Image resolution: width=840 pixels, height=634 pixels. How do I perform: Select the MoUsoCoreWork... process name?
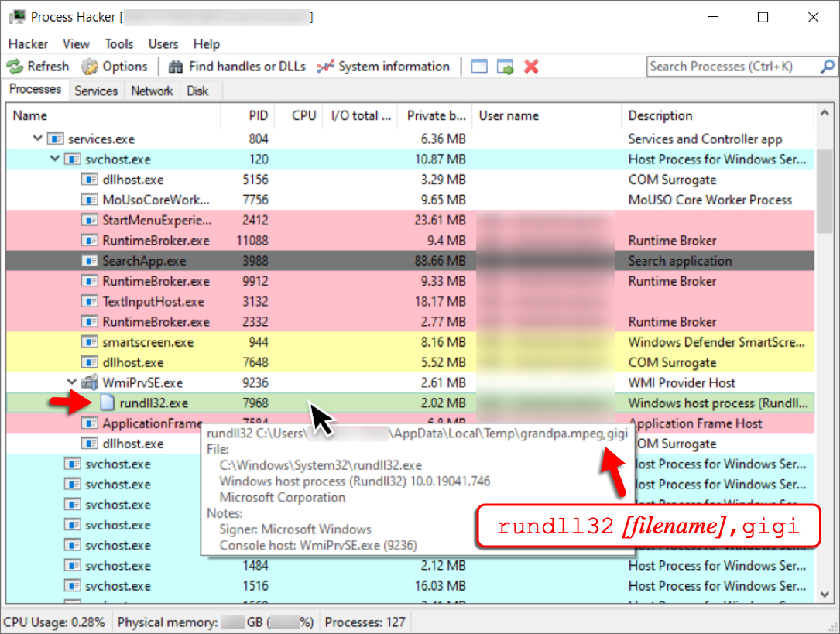point(156,200)
